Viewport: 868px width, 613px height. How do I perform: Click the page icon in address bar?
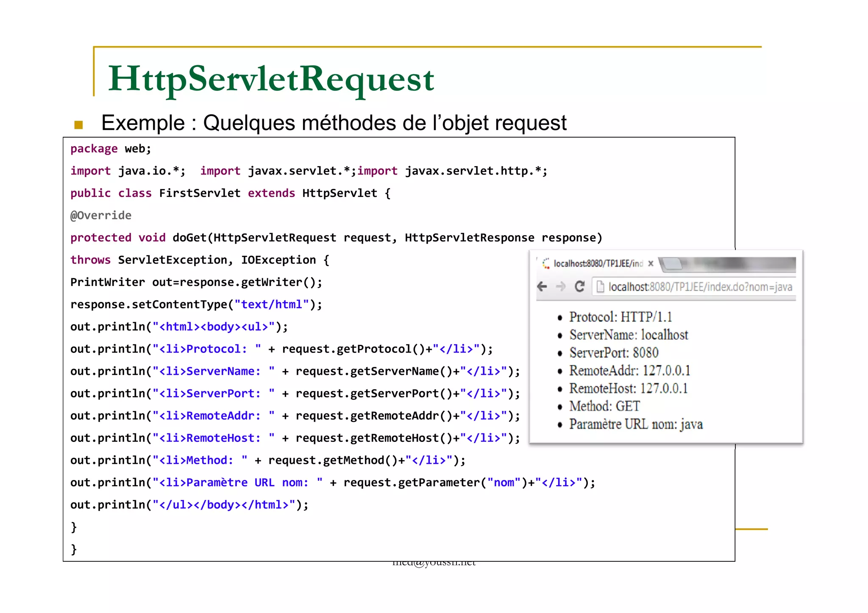[x=600, y=287]
